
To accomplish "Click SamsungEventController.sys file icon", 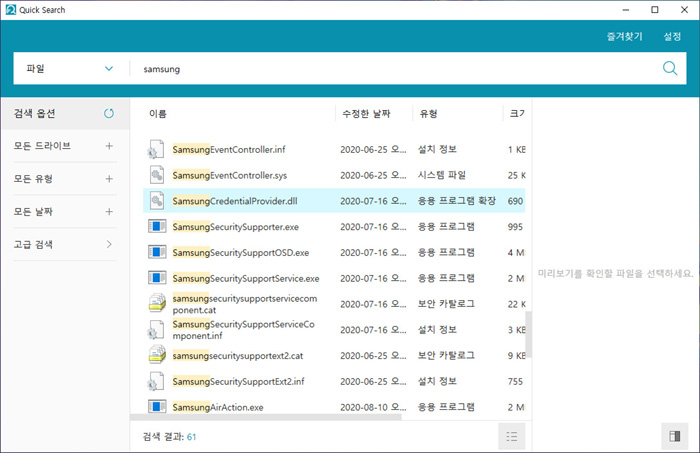I will (156, 175).
